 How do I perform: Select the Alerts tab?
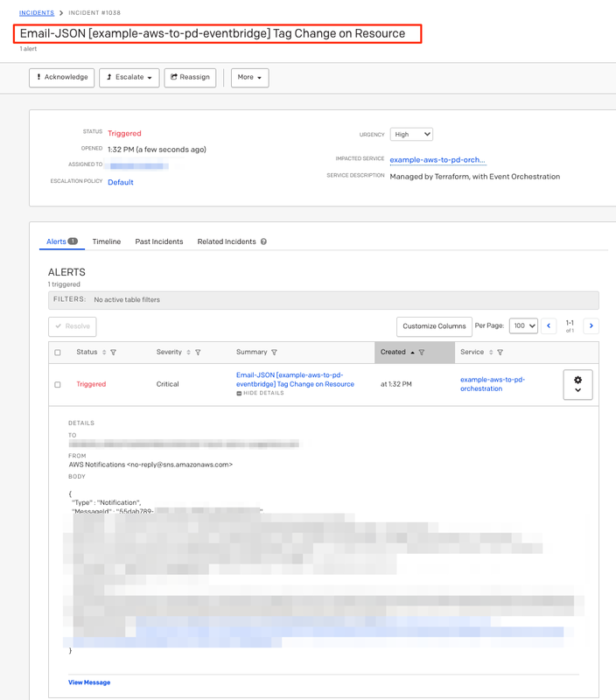click(x=61, y=241)
